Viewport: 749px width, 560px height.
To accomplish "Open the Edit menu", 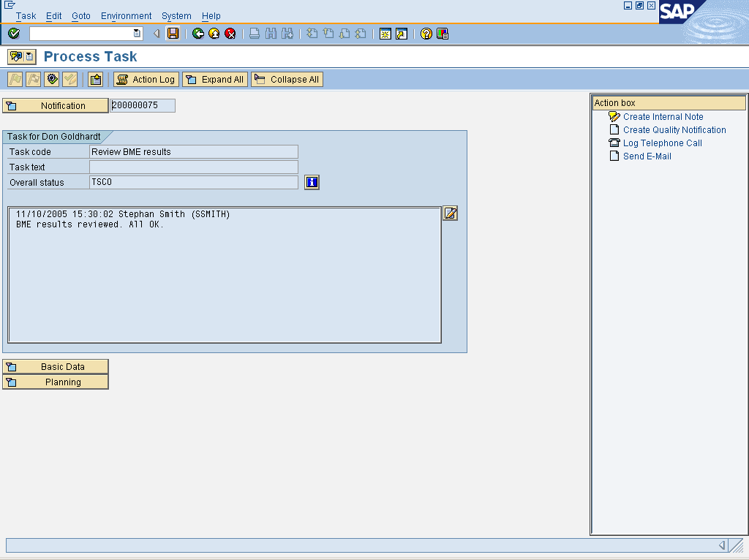I will coord(53,16).
